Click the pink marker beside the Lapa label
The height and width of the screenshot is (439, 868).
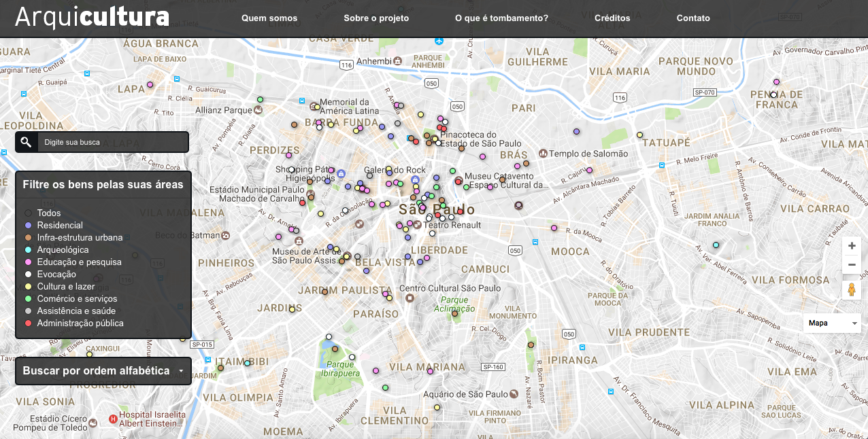click(150, 85)
